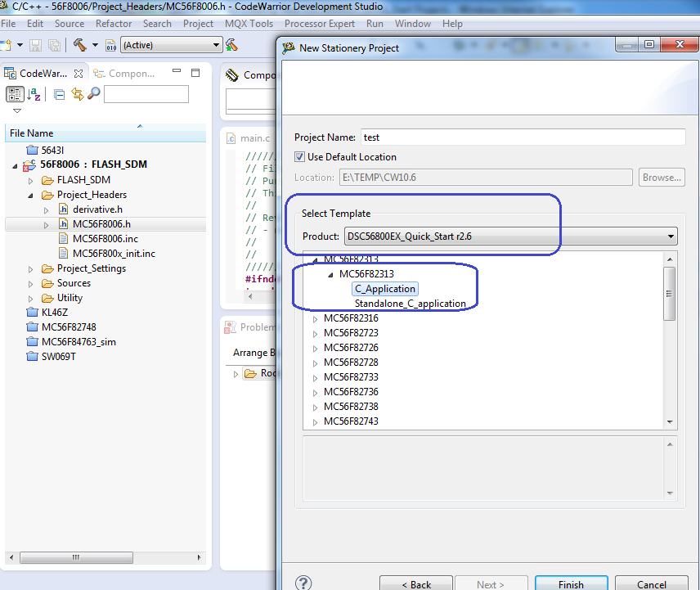Expand the Project_Settings folder
The width and height of the screenshot is (700, 590).
(30, 269)
